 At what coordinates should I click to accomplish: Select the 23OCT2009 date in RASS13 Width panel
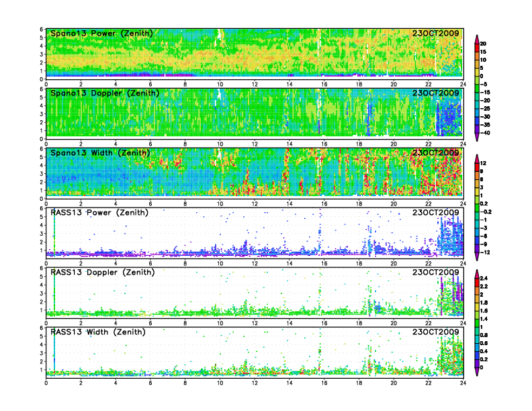coord(436,332)
